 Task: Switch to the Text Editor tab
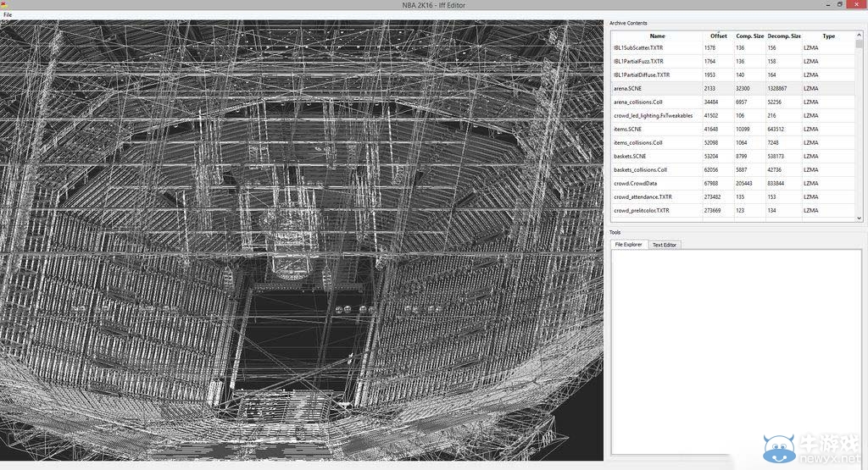[665, 245]
